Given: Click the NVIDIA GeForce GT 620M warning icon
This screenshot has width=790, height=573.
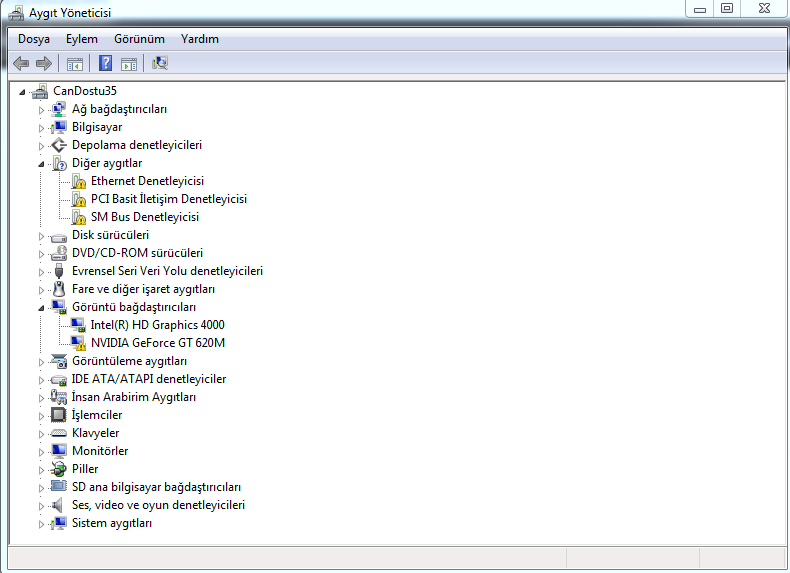Looking at the screenshot, I should pos(78,343).
